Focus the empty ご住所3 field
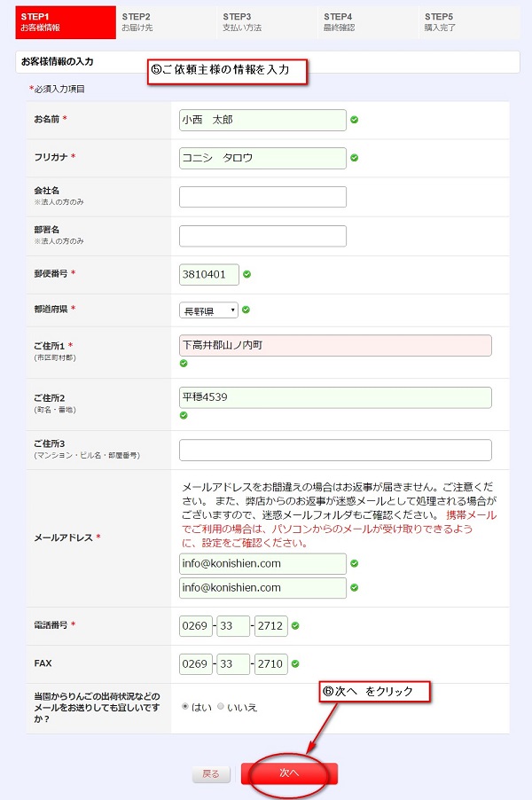 point(335,450)
